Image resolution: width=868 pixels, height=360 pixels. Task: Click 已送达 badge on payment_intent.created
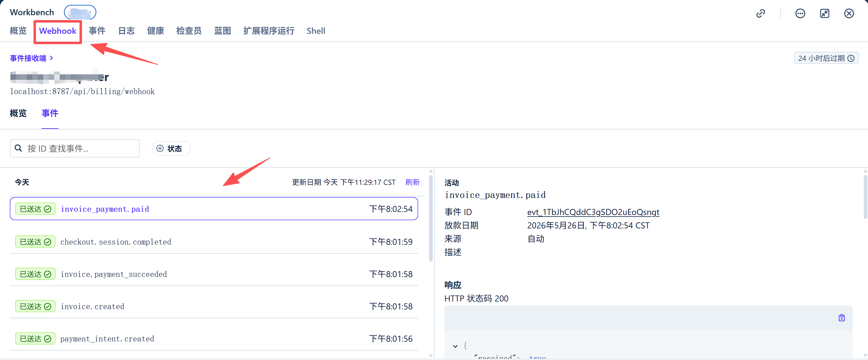pyautogui.click(x=35, y=339)
